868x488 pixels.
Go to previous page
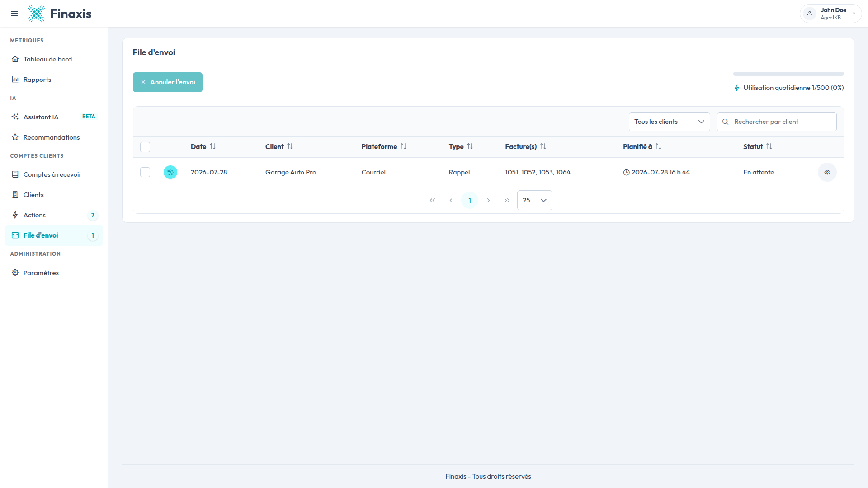tap(451, 200)
